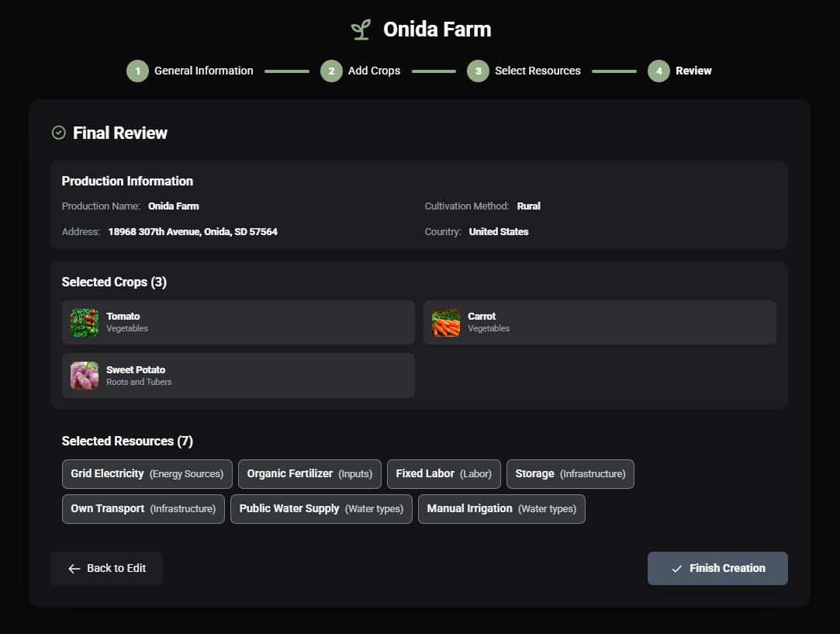Click the Finish Creation button
This screenshot has width=840, height=634.
coord(717,568)
